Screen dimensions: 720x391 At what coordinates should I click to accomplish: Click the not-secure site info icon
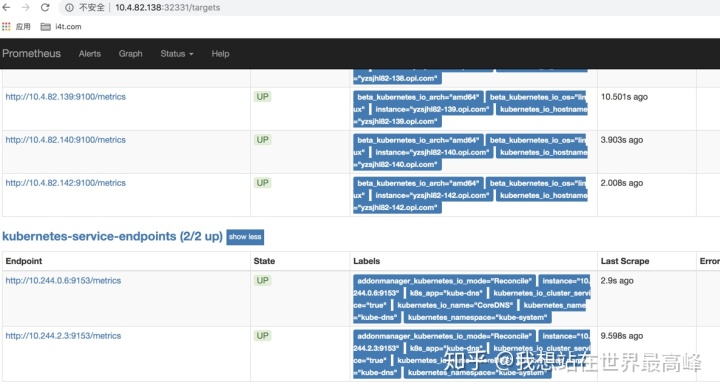click(69, 7)
